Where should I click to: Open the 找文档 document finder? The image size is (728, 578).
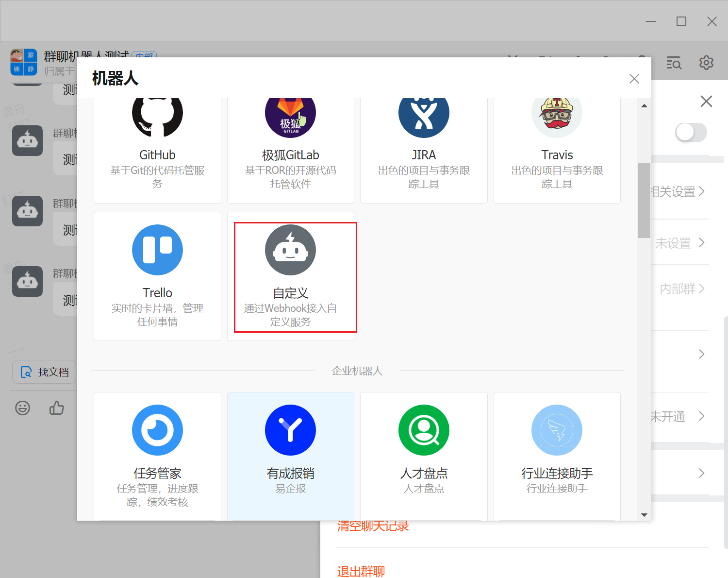tap(44, 372)
